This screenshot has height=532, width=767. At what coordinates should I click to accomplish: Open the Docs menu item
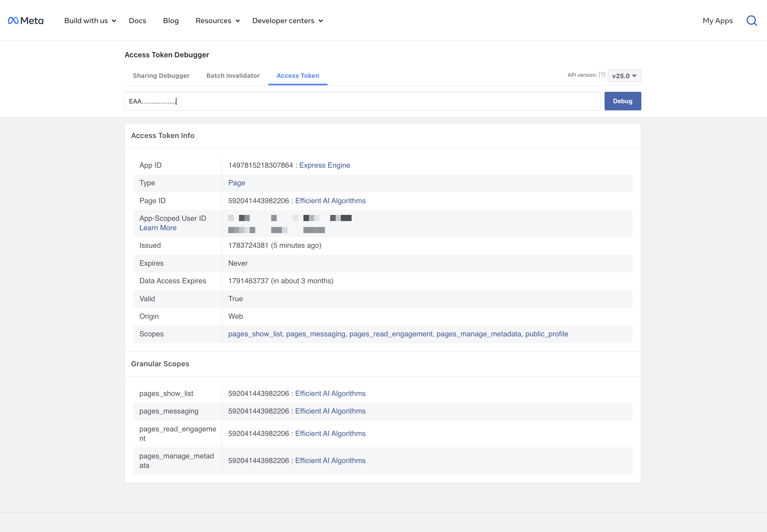(137, 21)
